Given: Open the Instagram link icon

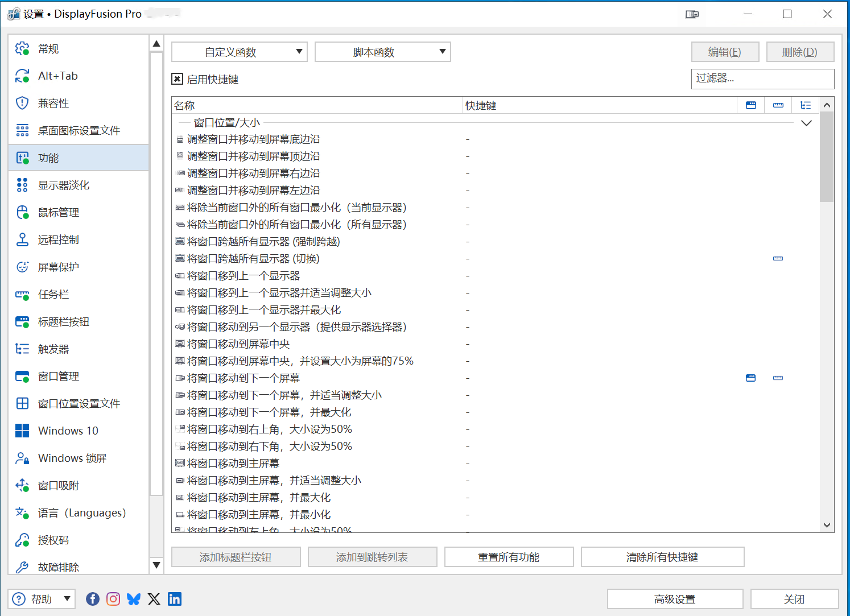Looking at the screenshot, I should tap(113, 599).
